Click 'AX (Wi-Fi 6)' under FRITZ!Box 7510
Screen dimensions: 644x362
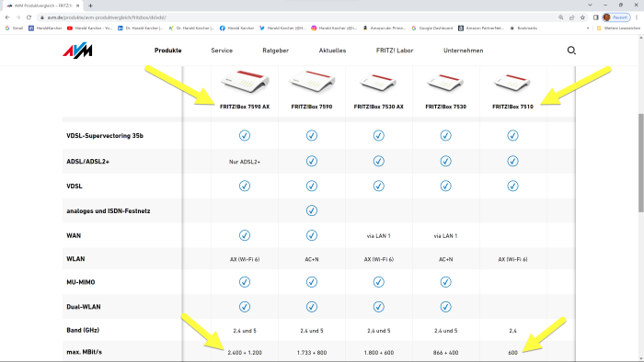[x=512, y=259]
